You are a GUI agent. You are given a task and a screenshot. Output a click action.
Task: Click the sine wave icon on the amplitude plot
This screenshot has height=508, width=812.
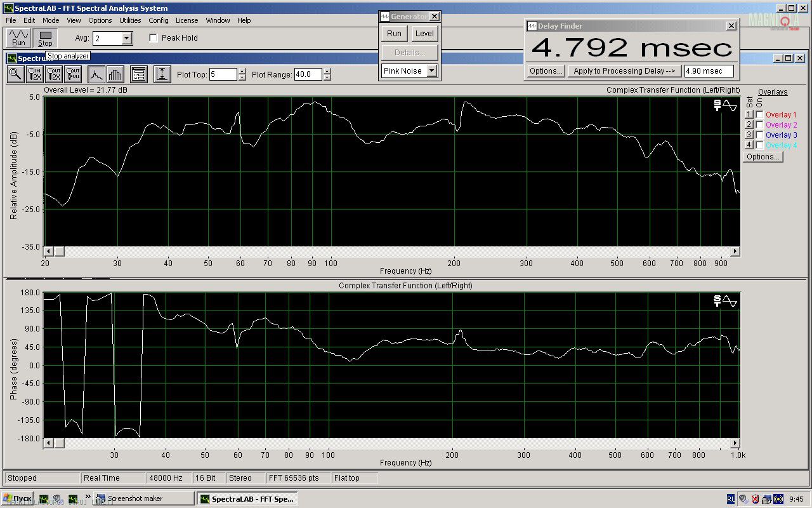[730, 105]
